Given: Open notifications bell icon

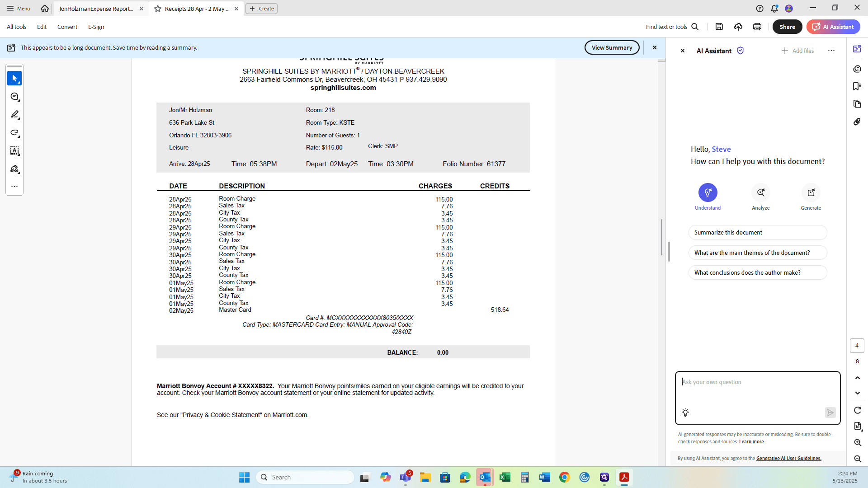Looking at the screenshot, I should 774,9.
